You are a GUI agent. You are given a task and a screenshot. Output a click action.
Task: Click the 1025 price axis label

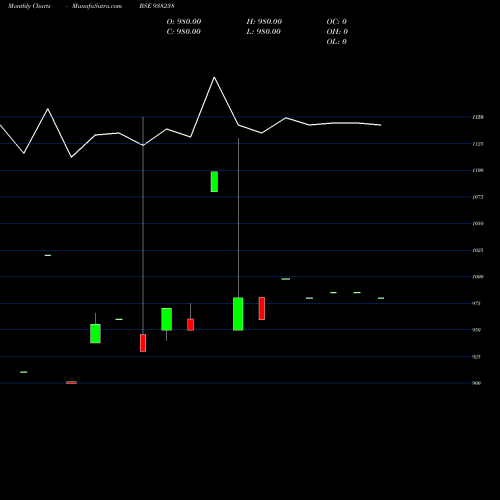[478, 250]
